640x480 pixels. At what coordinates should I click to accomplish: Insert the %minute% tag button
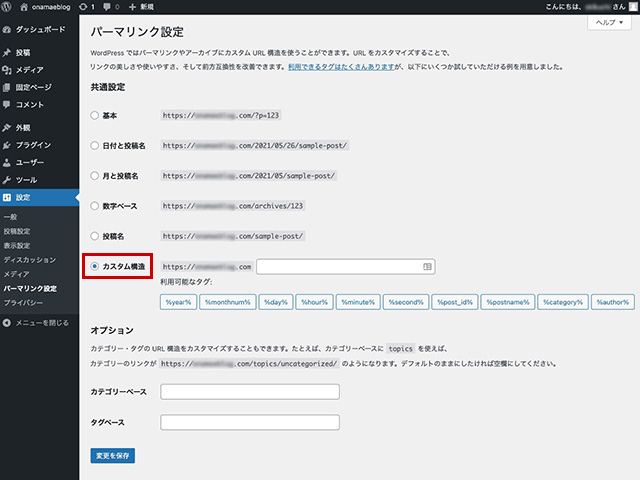click(358, 302)
